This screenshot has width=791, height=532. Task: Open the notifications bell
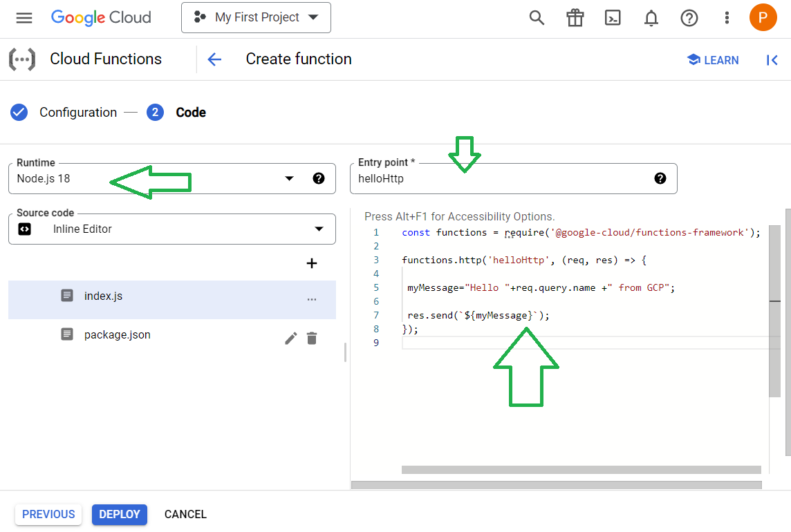click(651, 18)
